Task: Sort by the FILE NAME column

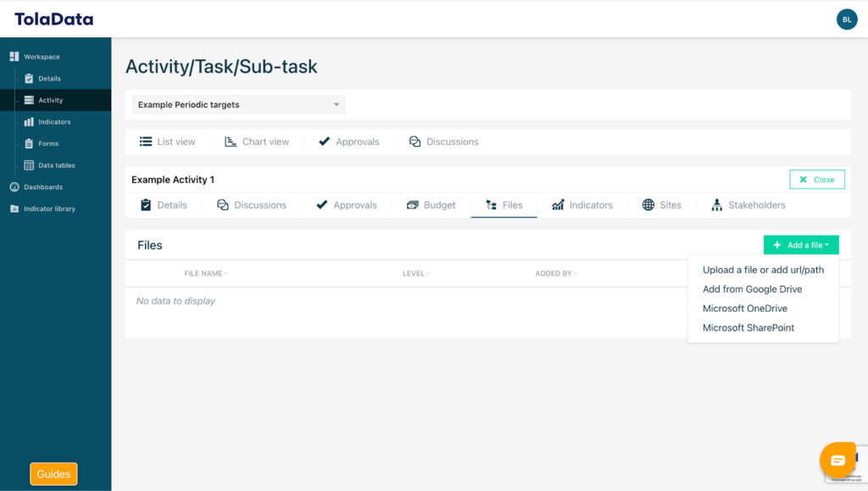Action: point(205,274)
